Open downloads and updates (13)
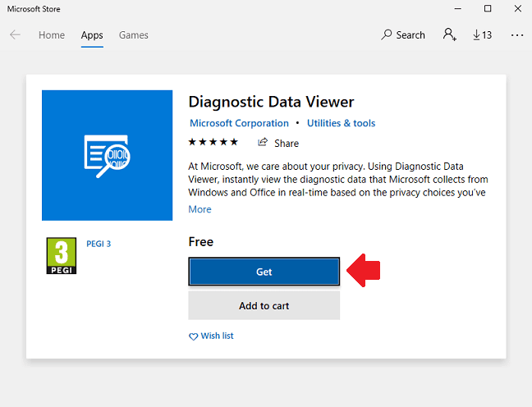 pos(482,35)
